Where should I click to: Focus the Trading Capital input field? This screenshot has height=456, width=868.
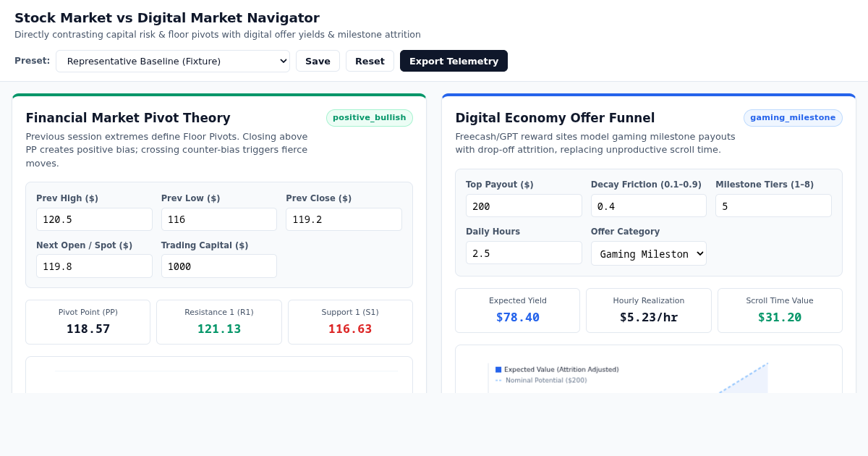click(x=219, y=266)
